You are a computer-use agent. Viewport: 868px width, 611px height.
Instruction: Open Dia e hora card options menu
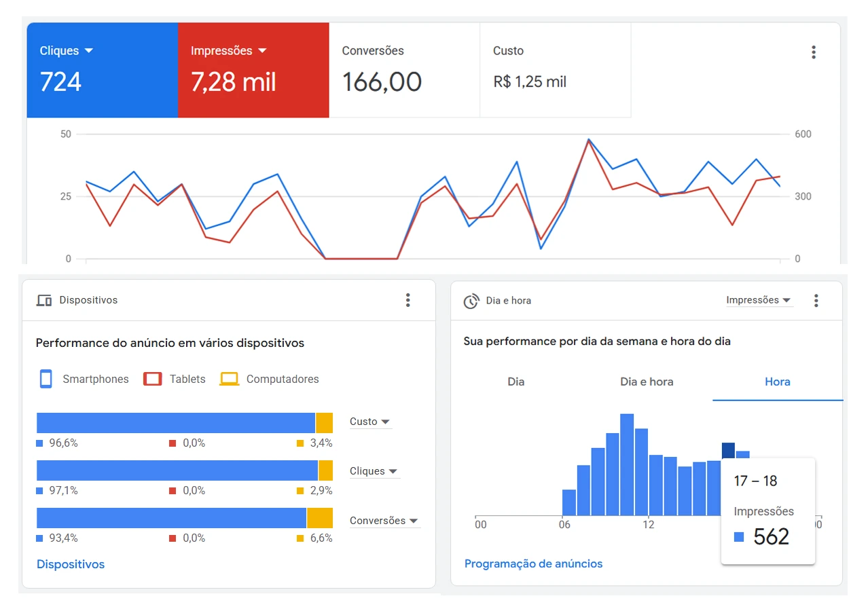click(x=816, y=300)
